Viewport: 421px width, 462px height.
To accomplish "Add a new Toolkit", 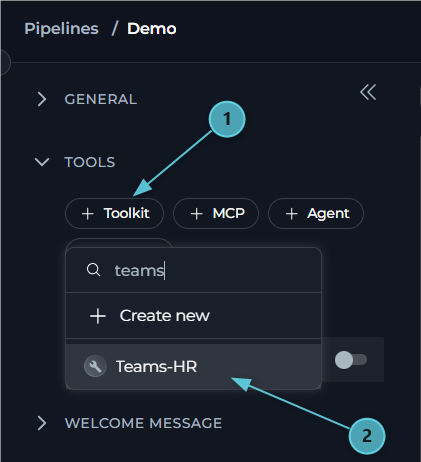I will tap(114, 213).
